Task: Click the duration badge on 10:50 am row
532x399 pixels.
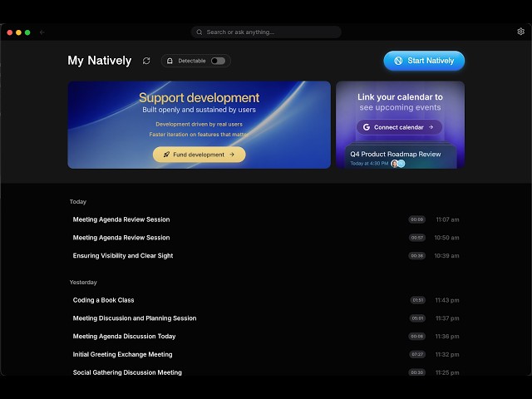Action: pos(417,238)
